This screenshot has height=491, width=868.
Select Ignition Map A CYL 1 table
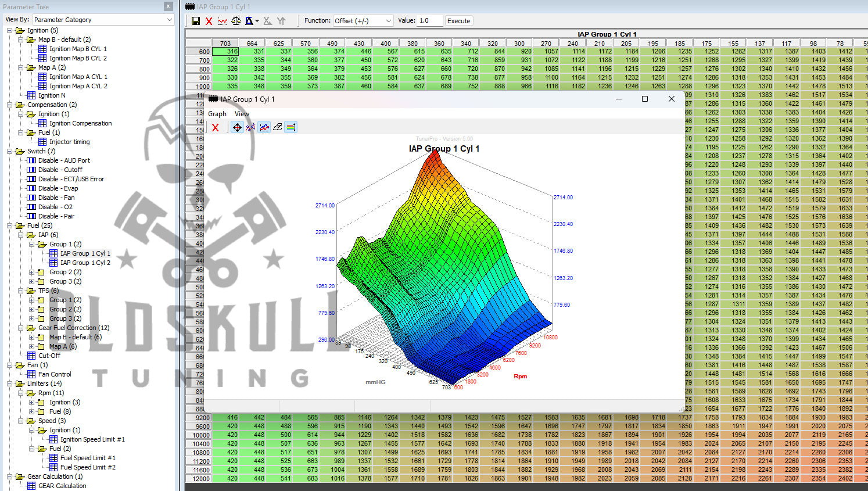click(x=78, y=77)
